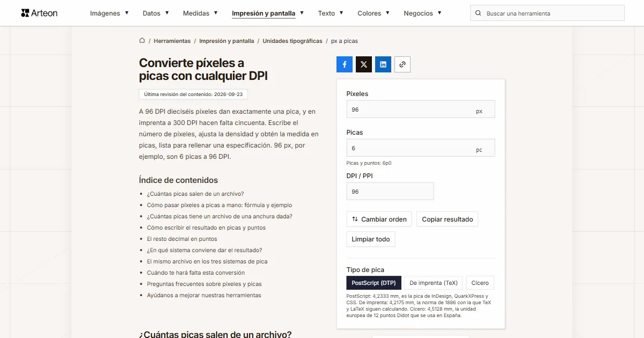
Task: Open Impresión y pantalla menu
Action: [x=268, y=13]
